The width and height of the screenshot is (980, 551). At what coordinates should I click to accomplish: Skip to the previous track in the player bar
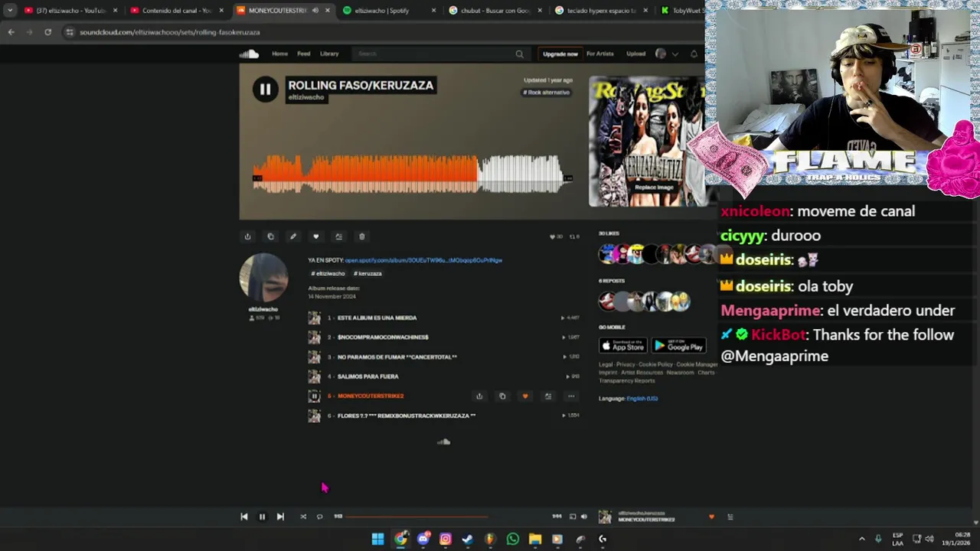[x=244, y=517]
